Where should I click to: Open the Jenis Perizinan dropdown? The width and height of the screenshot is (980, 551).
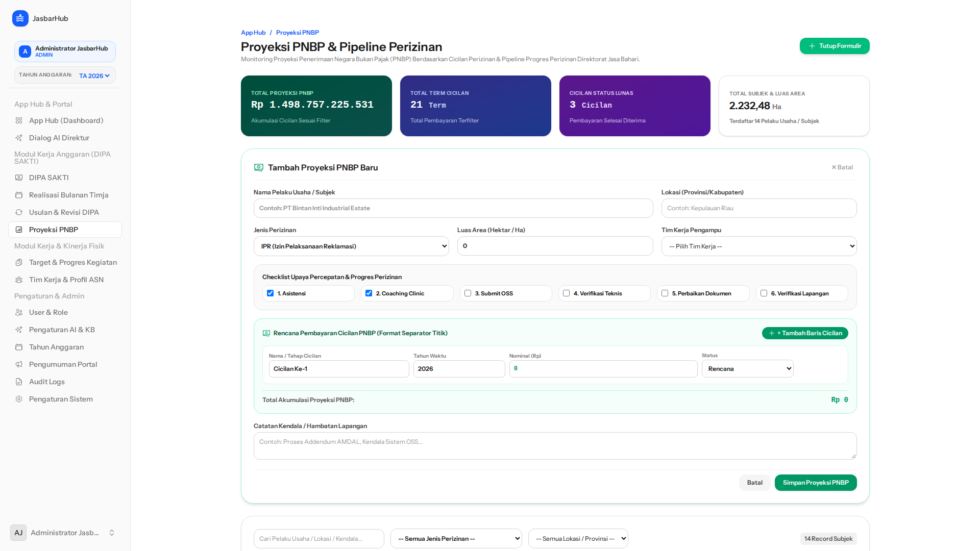point(351,246)
